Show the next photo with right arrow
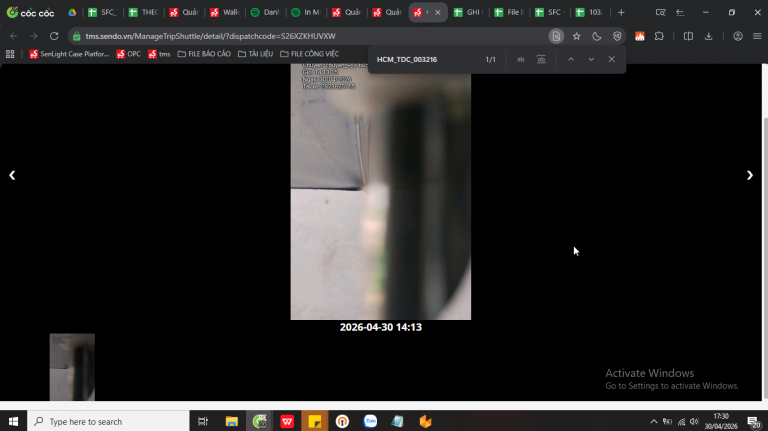The height and width of the screenshot is (431, 768). (x=749, y=175)
